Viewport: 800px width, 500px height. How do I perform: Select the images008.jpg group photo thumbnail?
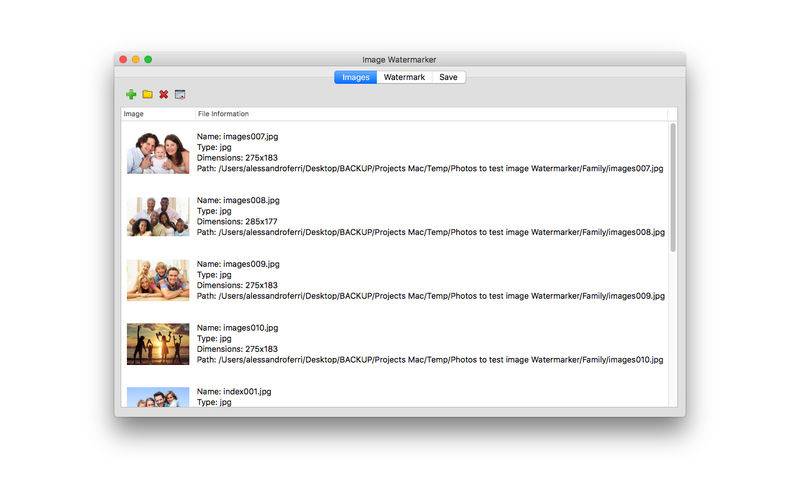[158, 216]
